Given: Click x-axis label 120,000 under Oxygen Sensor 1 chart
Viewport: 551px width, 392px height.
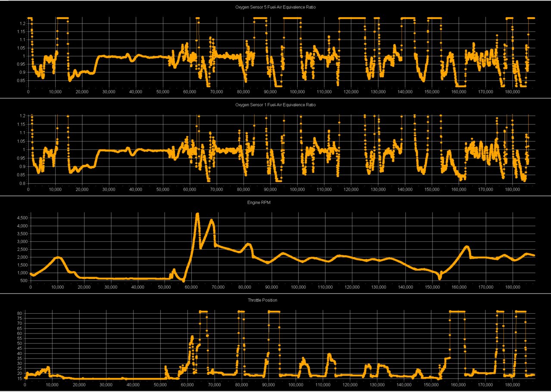Looking at the screenshot, I should click(351, 189).
